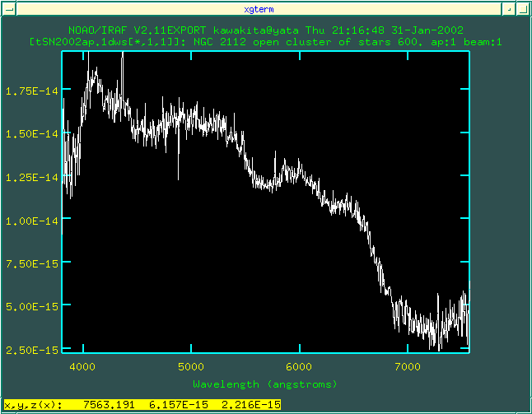This screenshot has width=532, height=414.
Task: Click the y-axis label 7.50E-15
Action: tap(32, 264)
